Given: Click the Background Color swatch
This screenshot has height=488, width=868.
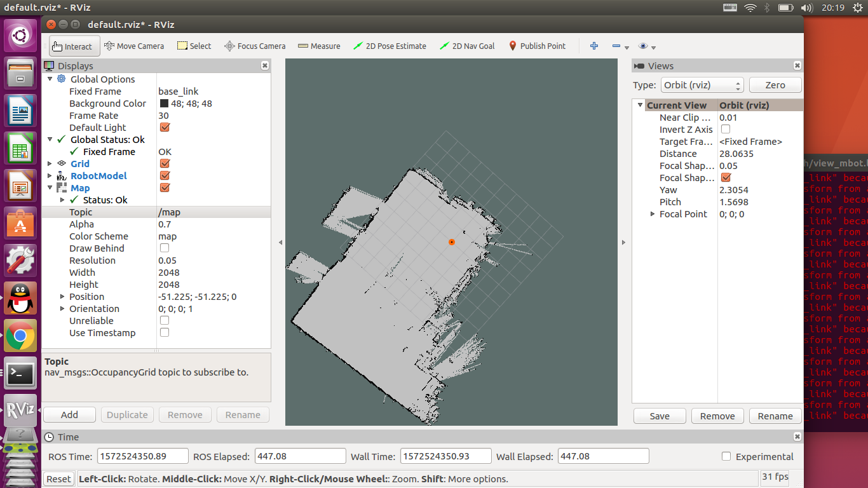Looking at the screenshot, I should (x=164, y=103).
